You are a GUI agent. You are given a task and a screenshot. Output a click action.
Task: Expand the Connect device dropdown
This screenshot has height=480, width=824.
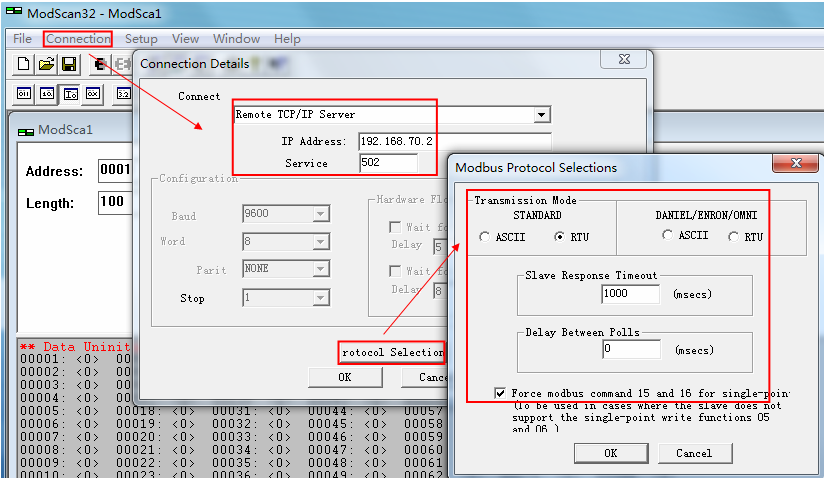click(x=541, y=115)
